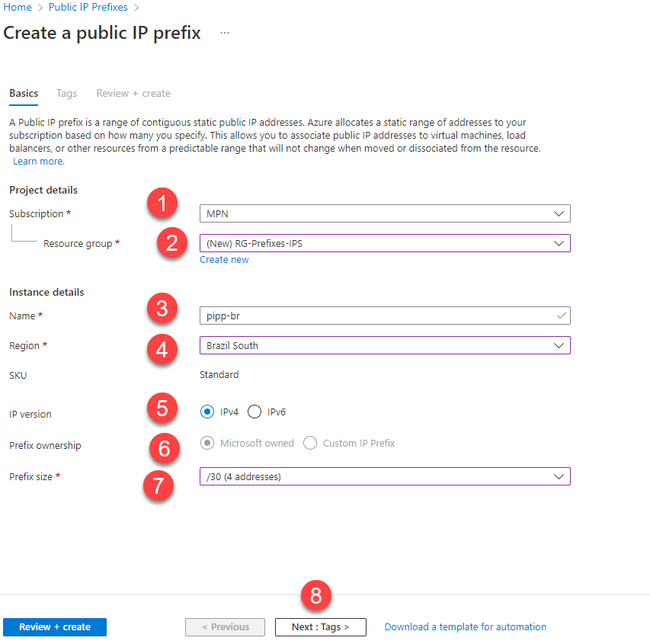The image size is (650, 644).
Task: Select the IPv6 radio button
Action: [x=254, y=412]
